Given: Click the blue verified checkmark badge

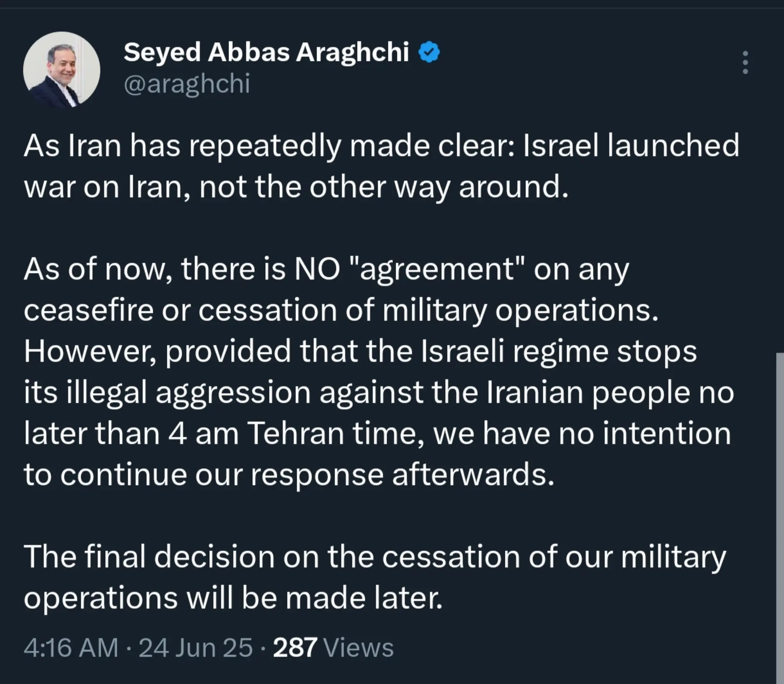Looking at the screenshot, I should 429,52.
